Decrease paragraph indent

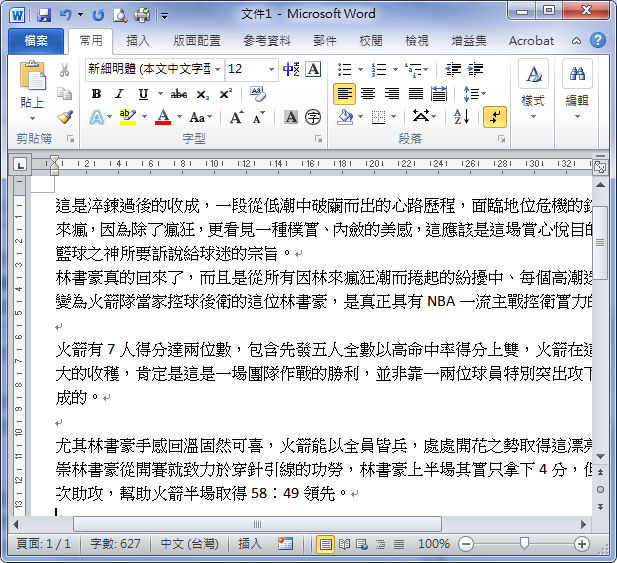coord(453,70)
